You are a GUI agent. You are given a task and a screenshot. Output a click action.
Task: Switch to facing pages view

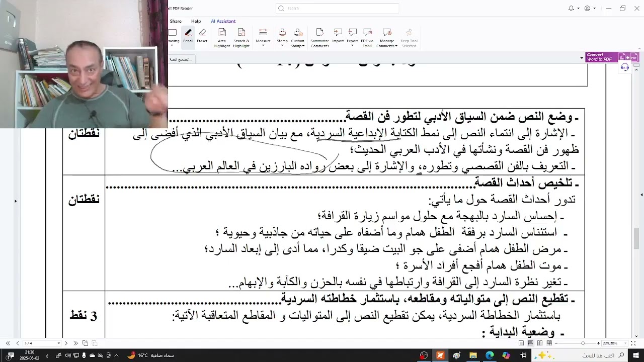pyautogui.click(x=540, y=343)
